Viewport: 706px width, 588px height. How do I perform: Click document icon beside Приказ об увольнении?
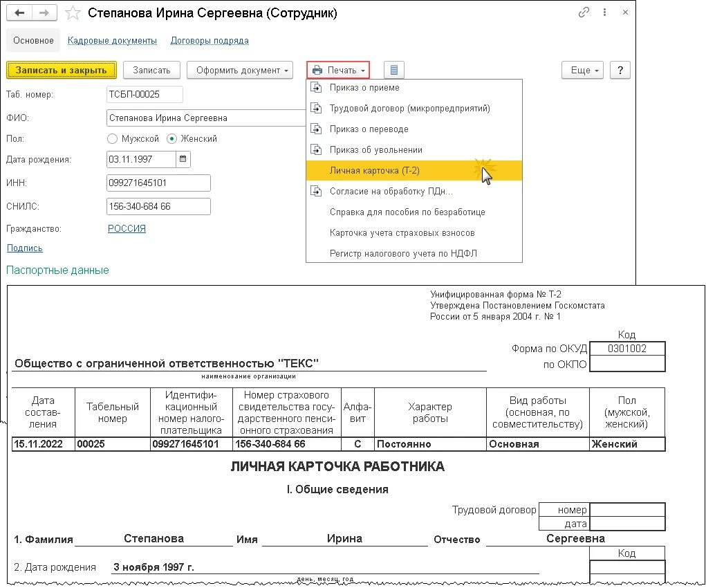(317, 150)
